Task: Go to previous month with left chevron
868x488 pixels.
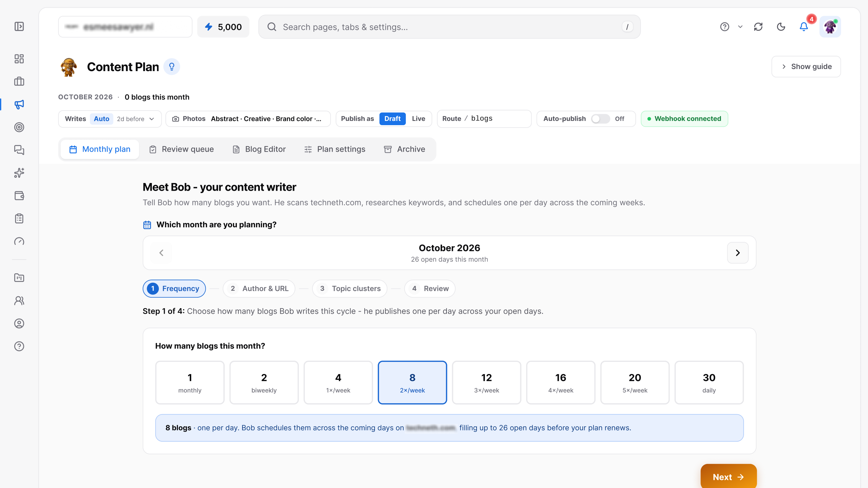Action: [x=161, y=253]
